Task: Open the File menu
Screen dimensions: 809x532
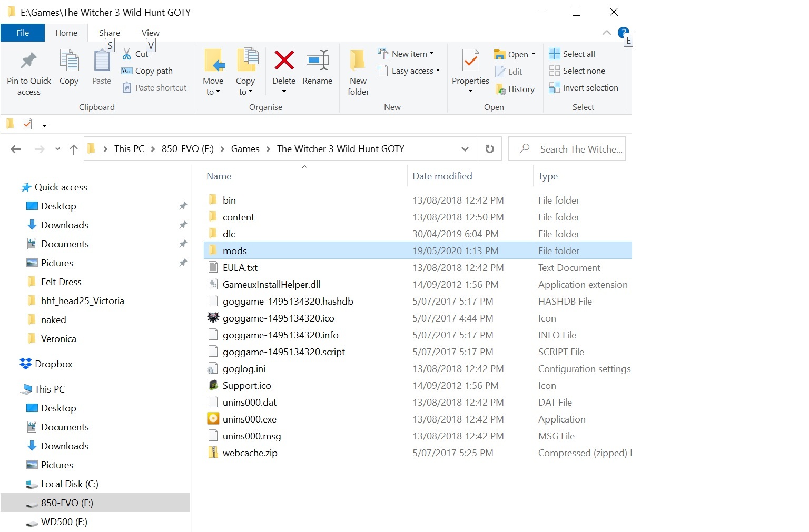Action: click(x=23, y=33)
